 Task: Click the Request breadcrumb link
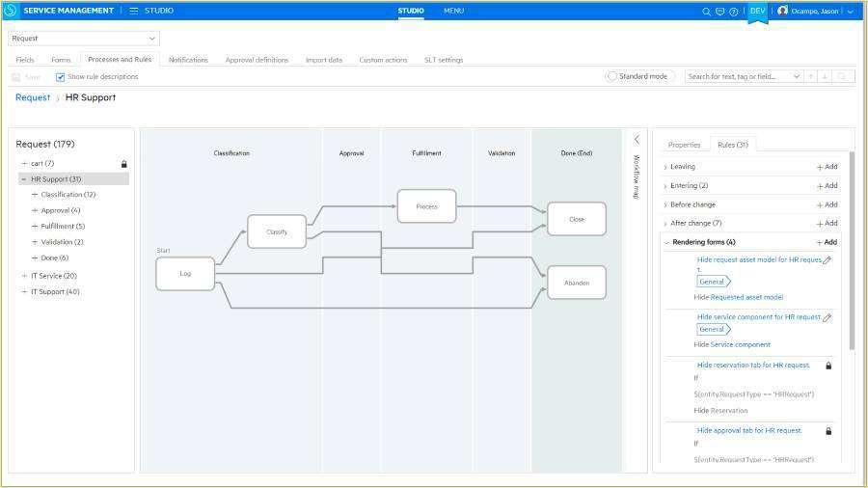(33, 97)
